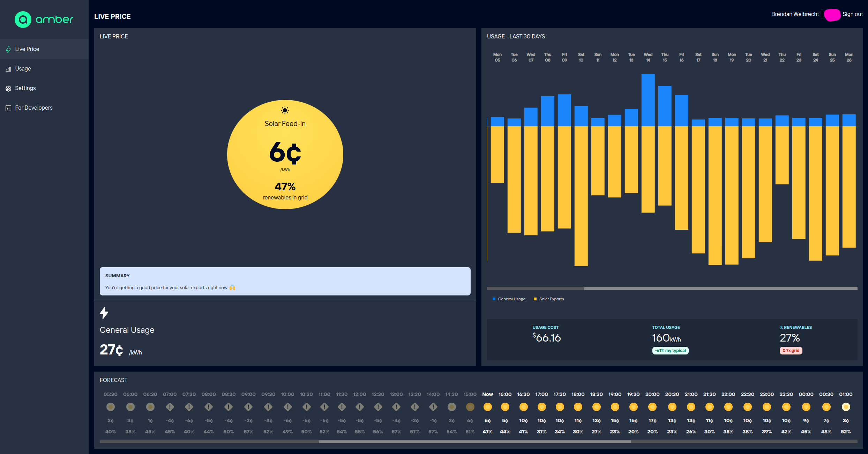Click the Sign out link
Screen dimensions: 868x454
tap(852, 14)
